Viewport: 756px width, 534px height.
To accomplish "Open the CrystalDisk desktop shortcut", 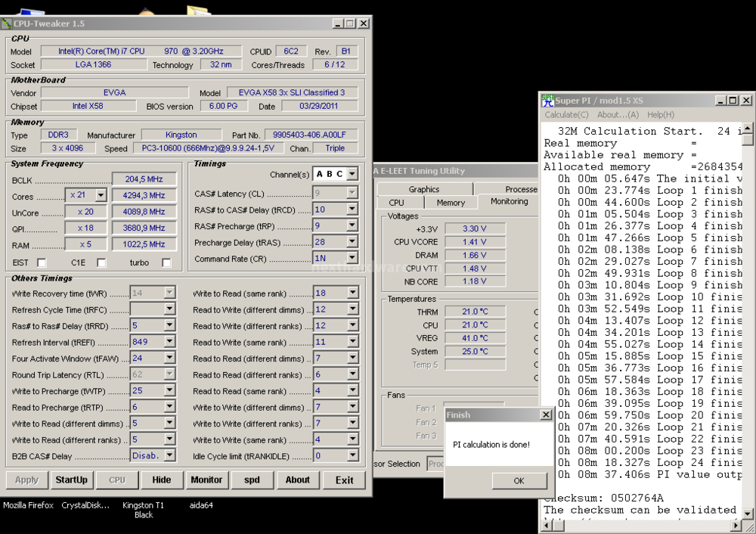I will tap(85, 505).
